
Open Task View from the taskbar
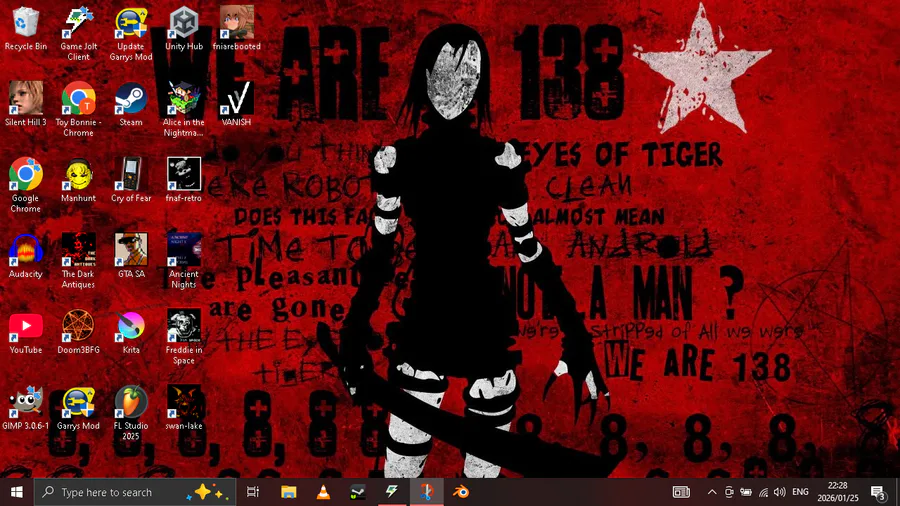253,492
